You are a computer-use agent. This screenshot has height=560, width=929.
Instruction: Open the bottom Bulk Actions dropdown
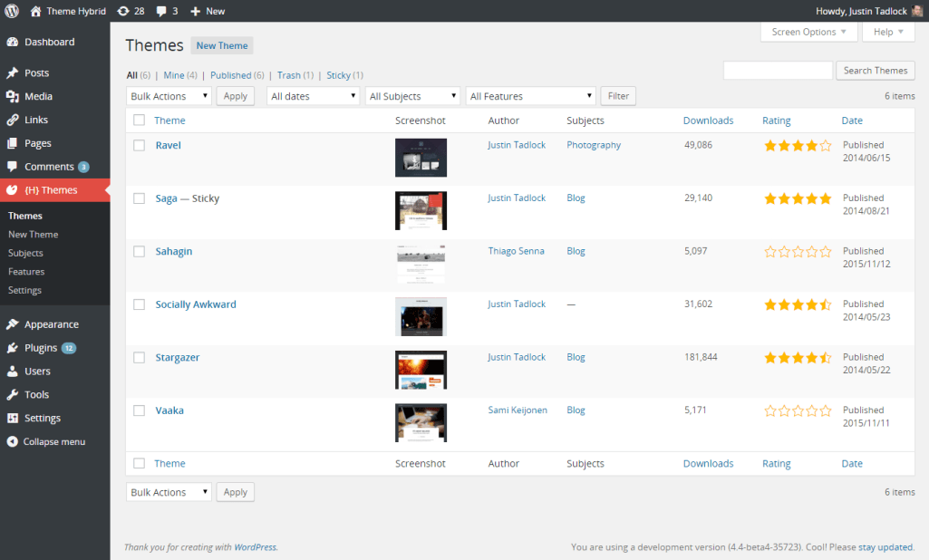(169, 492)
